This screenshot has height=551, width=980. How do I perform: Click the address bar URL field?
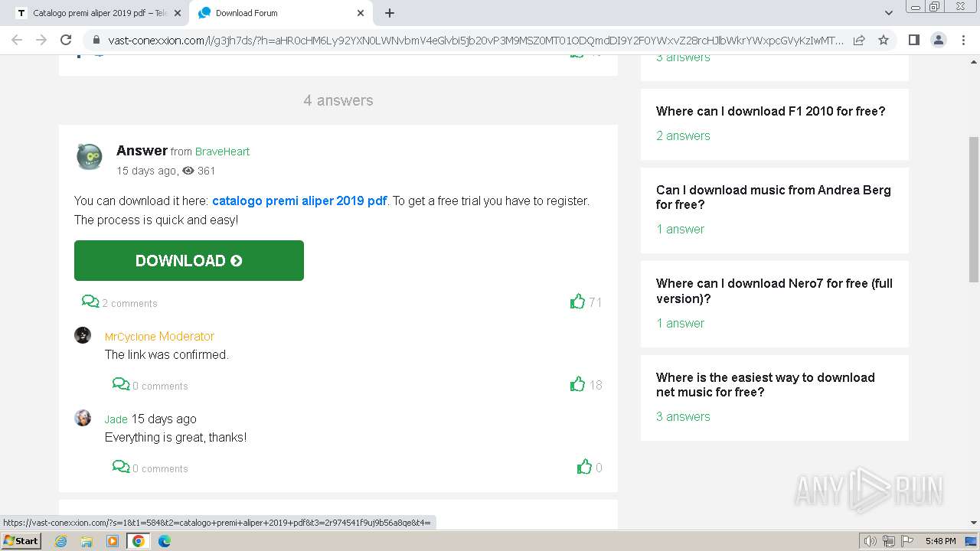click(475, 40)
